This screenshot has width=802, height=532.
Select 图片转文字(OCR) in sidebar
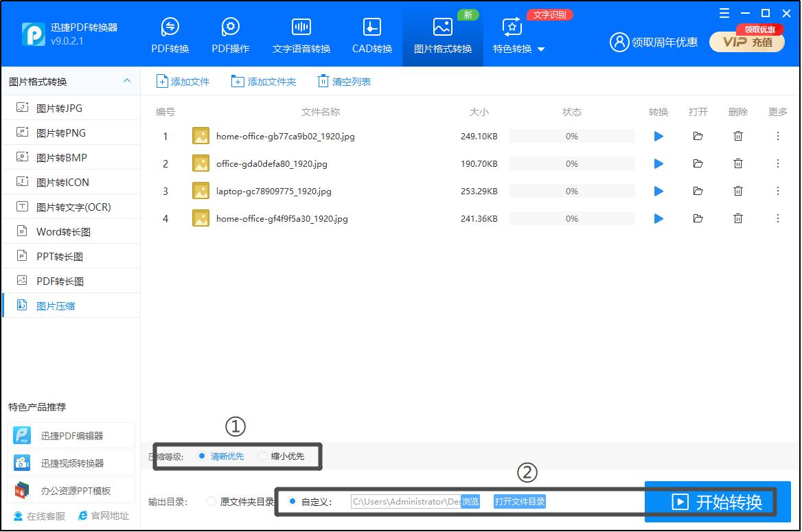click(73, 207)
